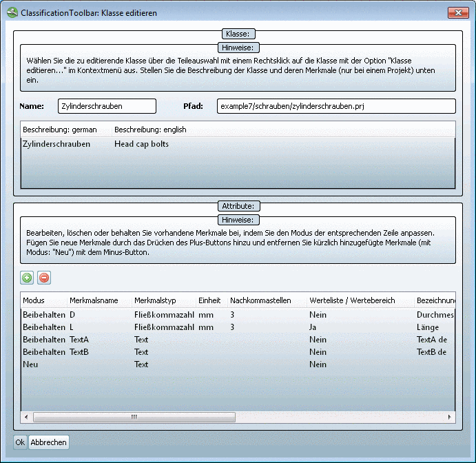
Task: Click the Name field containing Zylinderschrauben
Action: pos(107,106)
